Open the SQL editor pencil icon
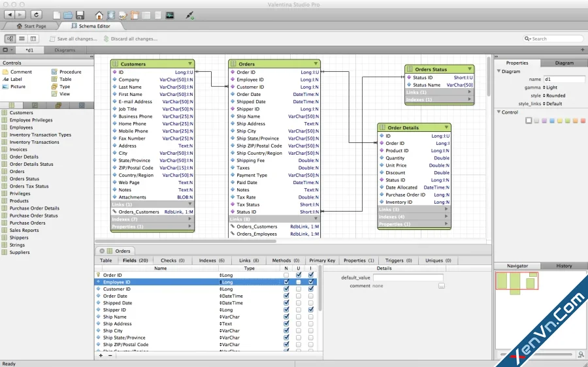This screenshot has width=588, height=367. point(123,16)
